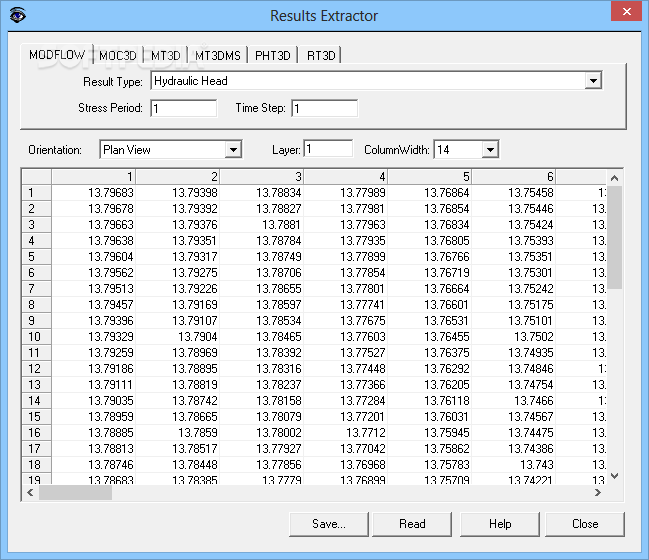
Task: Switch to the MOC3D tab
Action: click(118, 55)
